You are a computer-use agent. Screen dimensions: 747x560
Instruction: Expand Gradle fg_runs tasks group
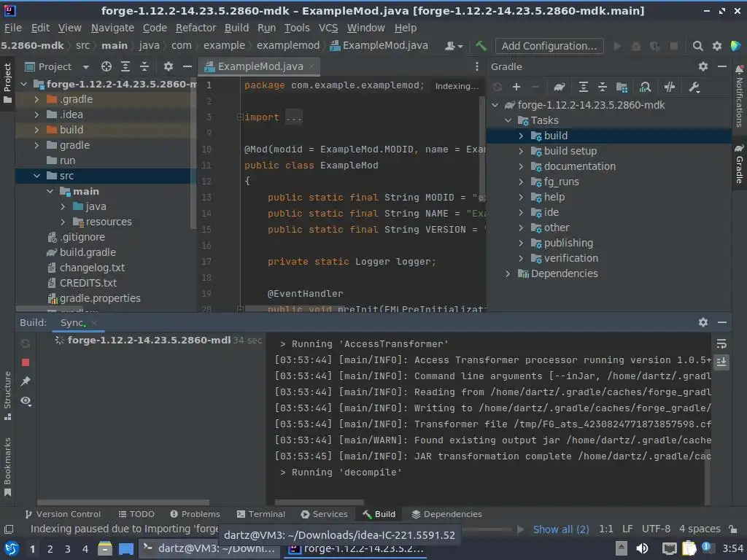click(521, 182)
